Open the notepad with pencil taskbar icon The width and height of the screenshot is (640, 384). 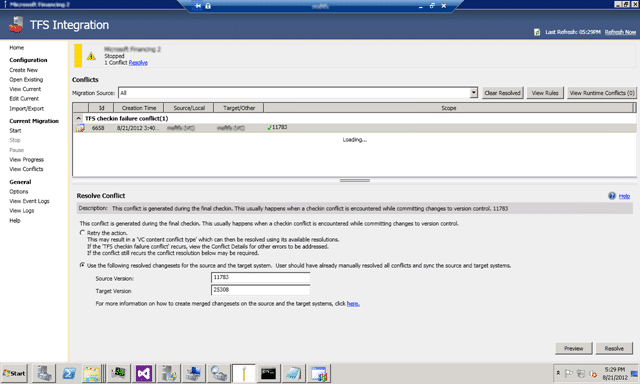pyautogui.click(x=293, y=373)
